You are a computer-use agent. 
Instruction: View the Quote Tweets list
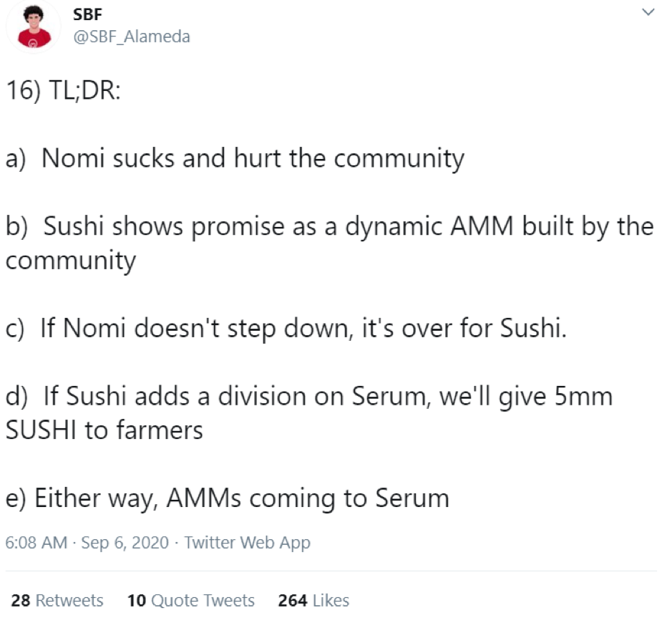tap(191, 600)
